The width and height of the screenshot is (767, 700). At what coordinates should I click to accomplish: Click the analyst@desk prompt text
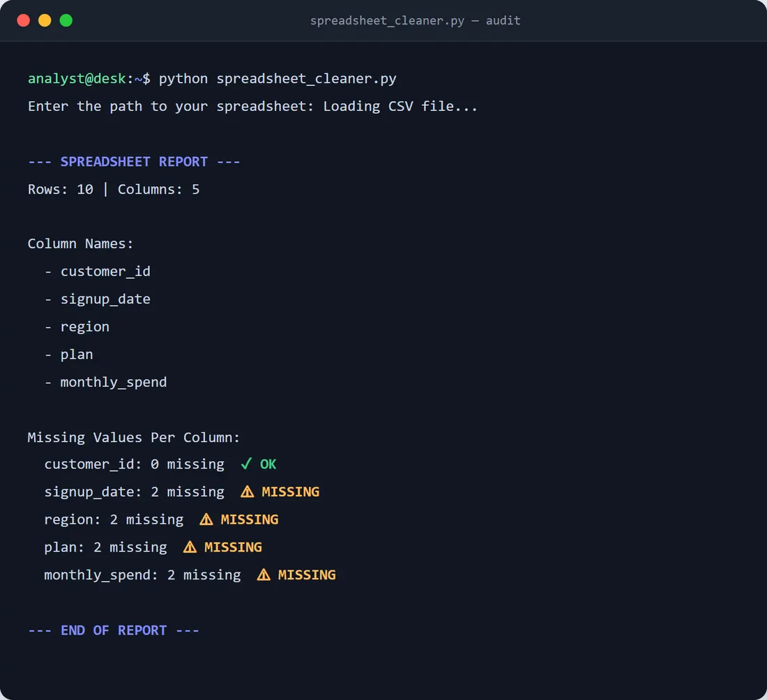tap(76, 79)
